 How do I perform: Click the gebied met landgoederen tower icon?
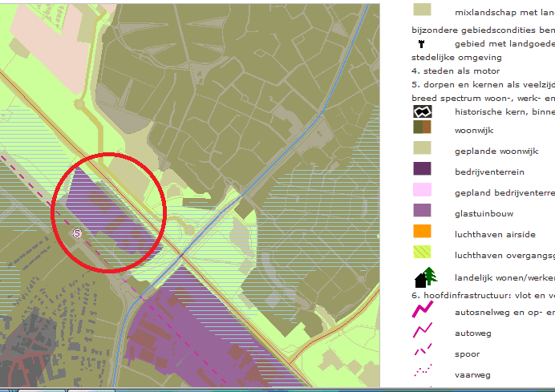(422, 44)
